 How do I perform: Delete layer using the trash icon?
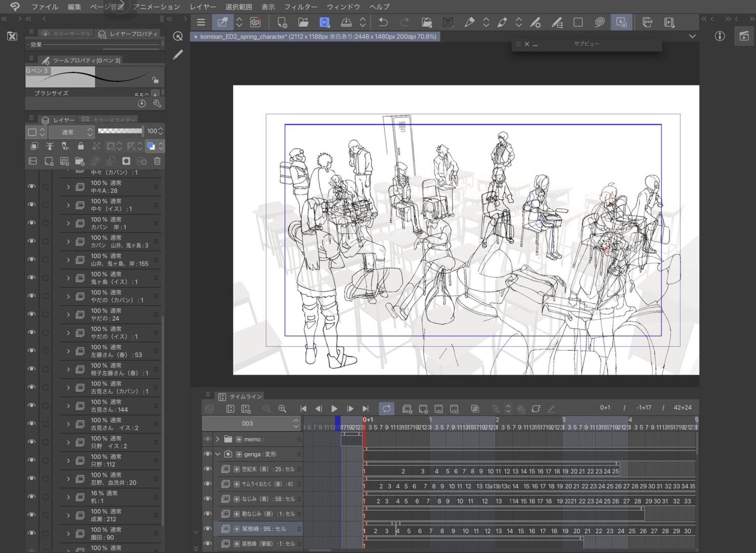click(x=157, y=161)
